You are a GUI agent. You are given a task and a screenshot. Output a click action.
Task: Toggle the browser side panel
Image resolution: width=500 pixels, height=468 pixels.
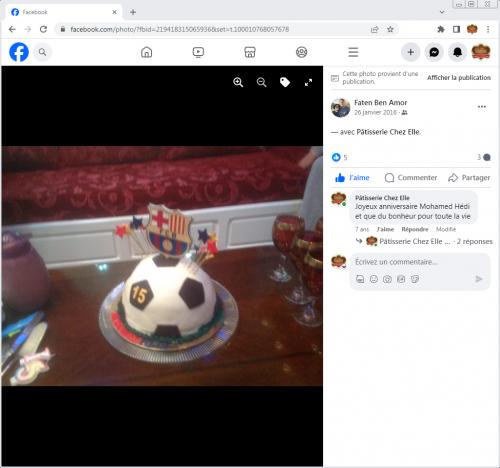[x=456, y=29]
